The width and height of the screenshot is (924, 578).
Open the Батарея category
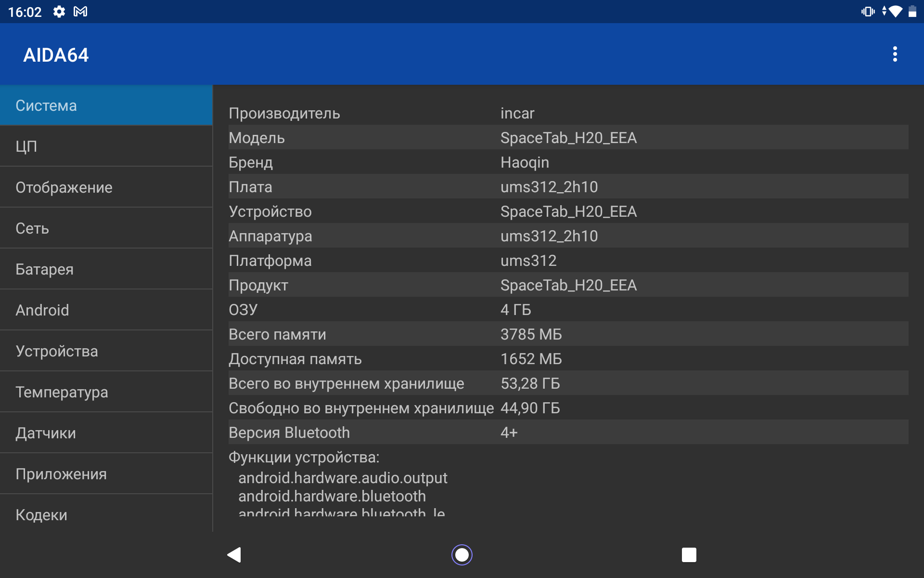106,269
